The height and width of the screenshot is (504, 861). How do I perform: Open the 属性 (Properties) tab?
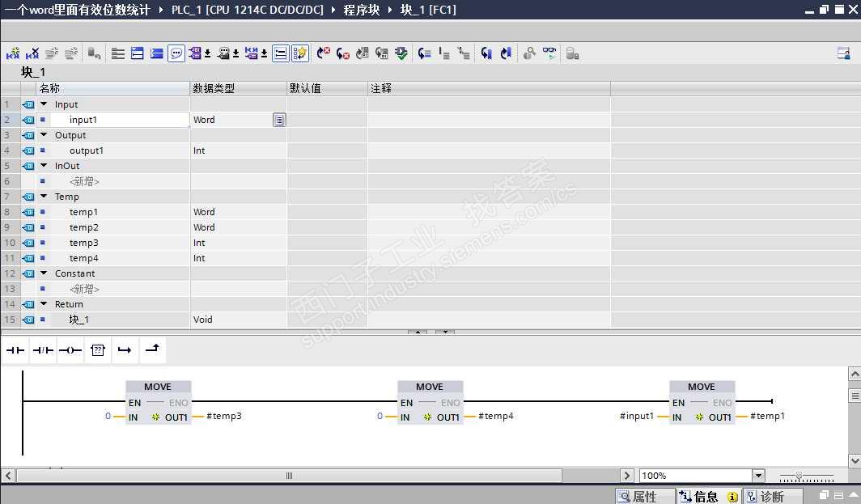tap(645, 496)
